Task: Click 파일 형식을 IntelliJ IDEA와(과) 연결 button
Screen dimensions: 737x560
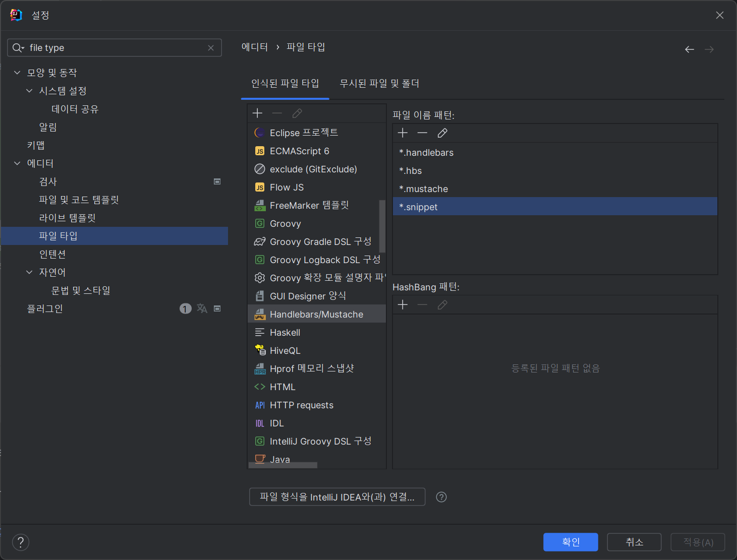Action: point(337,497)
